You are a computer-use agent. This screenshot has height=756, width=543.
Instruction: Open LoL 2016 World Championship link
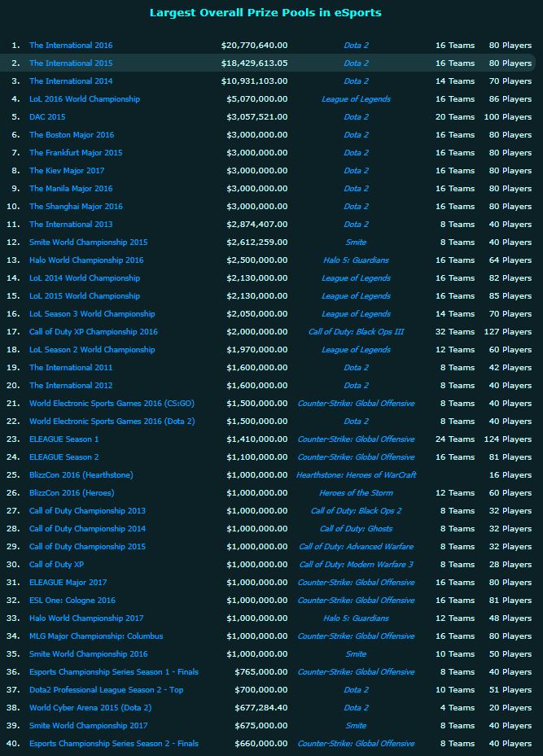tap(85, 98)
